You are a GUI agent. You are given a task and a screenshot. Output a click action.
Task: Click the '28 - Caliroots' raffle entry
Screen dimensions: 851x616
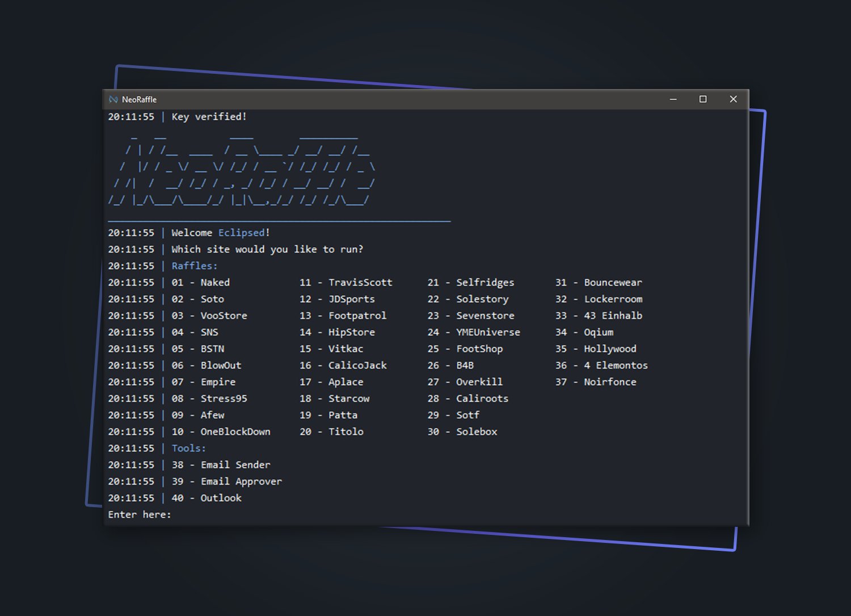468,399
